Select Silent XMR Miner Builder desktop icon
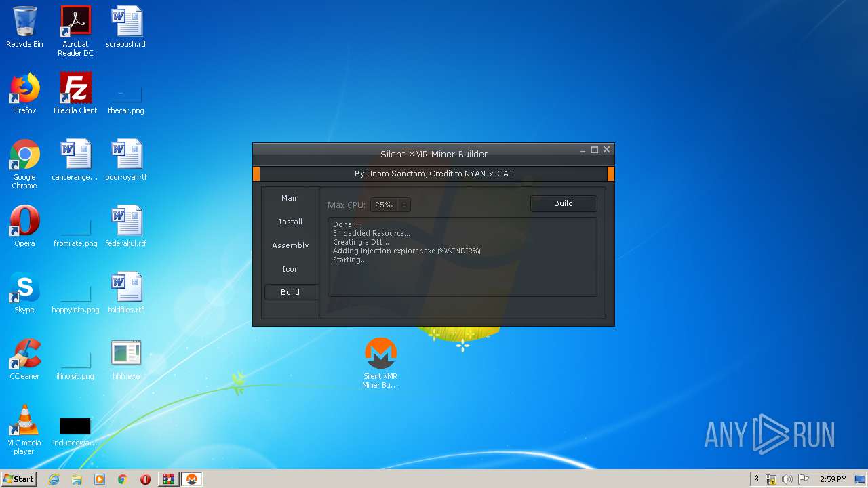868x488 pixels. pos(380,363)
